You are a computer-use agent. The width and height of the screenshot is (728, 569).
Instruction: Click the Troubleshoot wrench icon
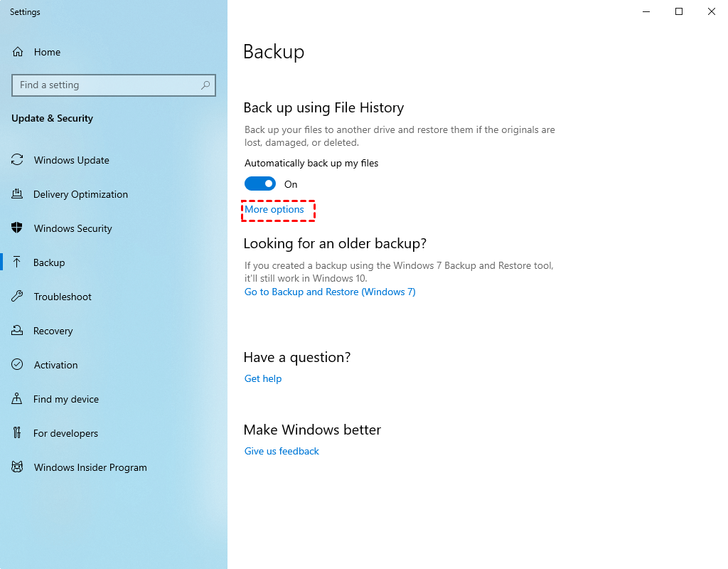[x=18, y=297]
